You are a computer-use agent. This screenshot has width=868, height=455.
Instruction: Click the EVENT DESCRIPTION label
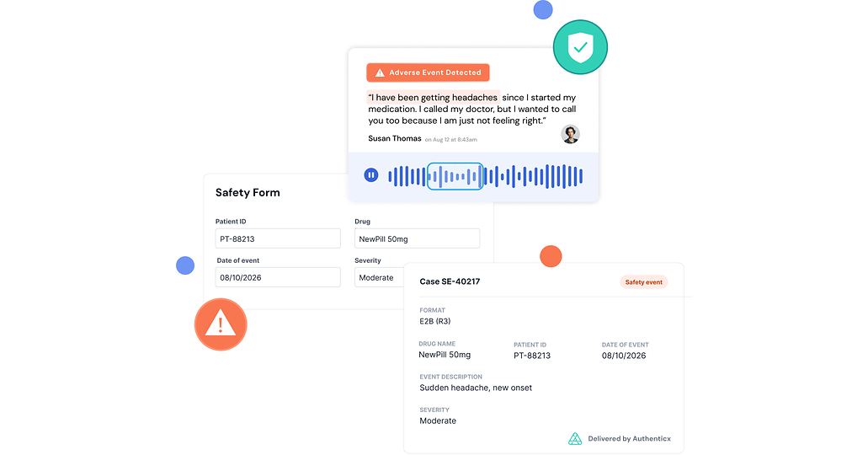450,377
